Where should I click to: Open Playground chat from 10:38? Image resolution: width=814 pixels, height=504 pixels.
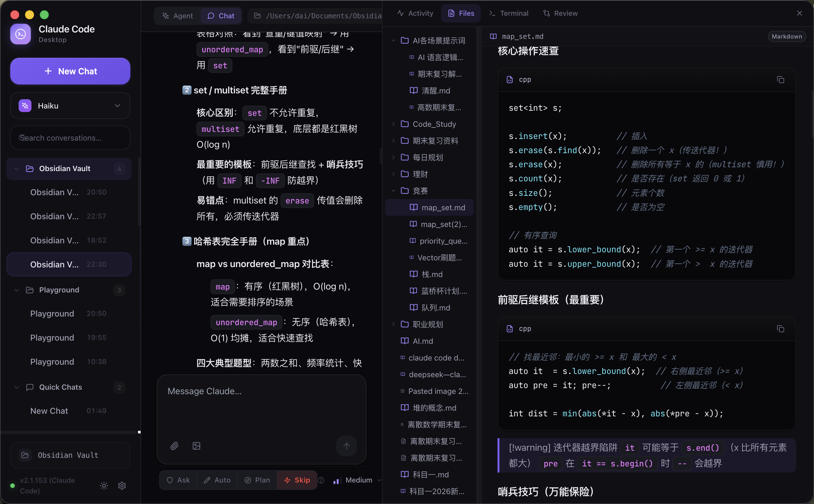pyautogui.click(x=69, y=362)
